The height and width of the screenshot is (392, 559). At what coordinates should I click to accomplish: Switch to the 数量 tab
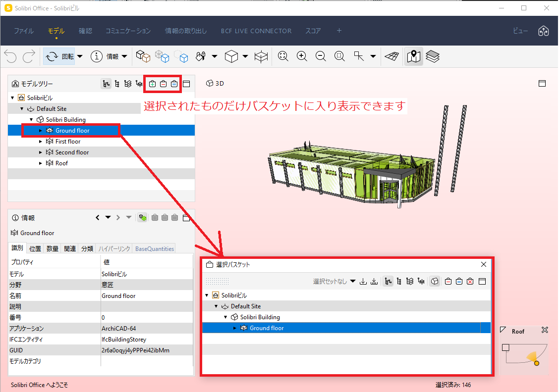[x=53, y=248]
